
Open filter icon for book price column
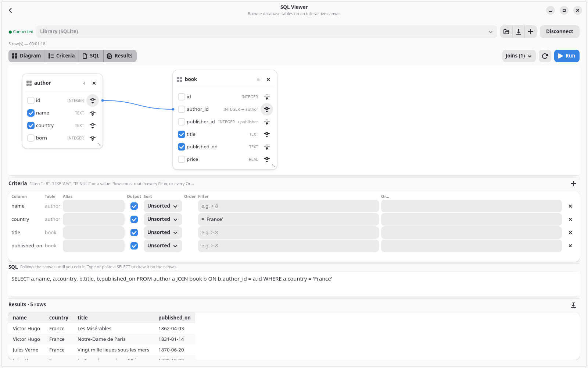pos(267,159)
